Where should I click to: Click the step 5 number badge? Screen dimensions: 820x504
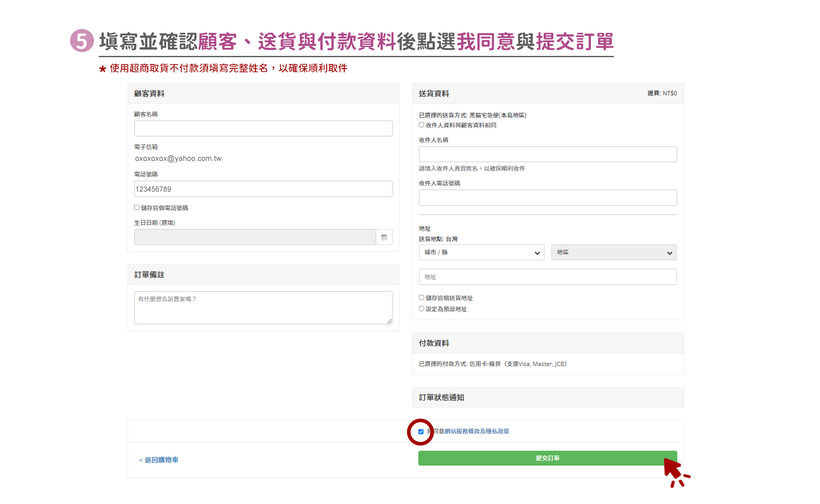click(x=82, y=41)
